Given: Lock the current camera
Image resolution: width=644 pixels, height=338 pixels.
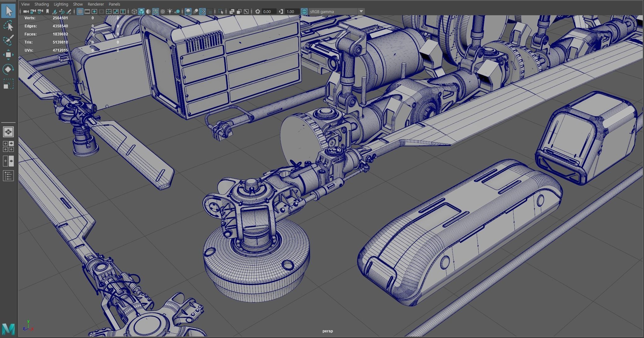Looking at the screenshot, I should (33, 12).
